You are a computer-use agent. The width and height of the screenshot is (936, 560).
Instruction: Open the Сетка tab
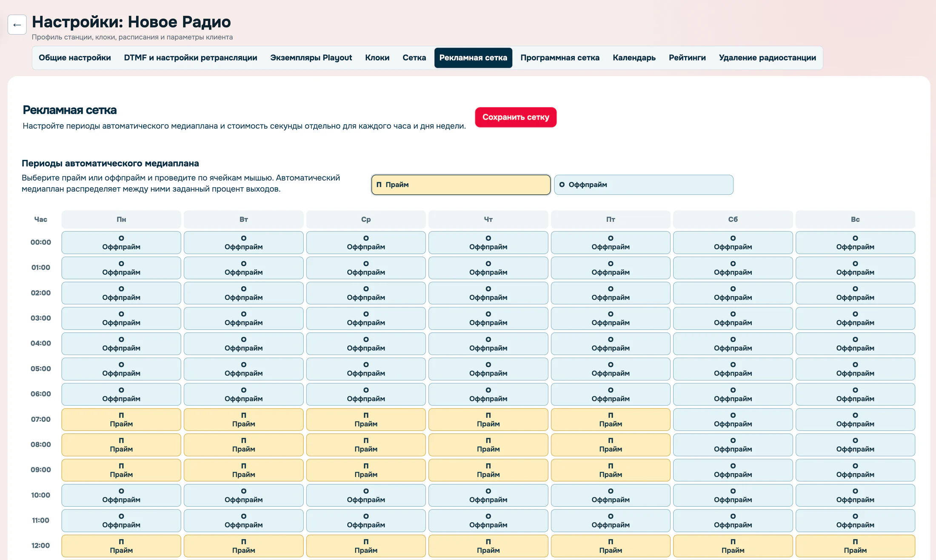[414, 58]
